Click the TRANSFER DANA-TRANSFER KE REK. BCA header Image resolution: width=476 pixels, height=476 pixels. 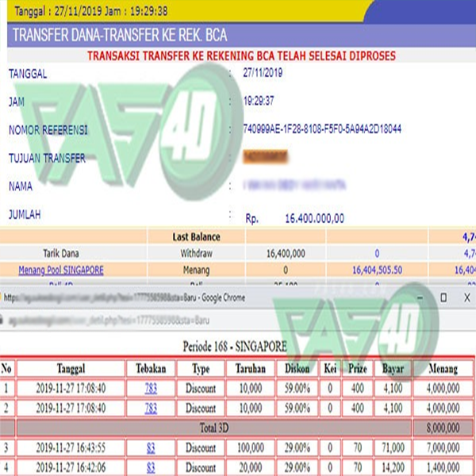pos(120,35)
